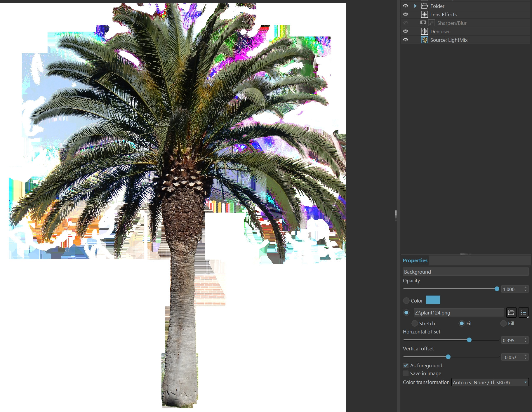Step the Horizontal offset spinner
This screenshot has height=412, width=532.
526,340
